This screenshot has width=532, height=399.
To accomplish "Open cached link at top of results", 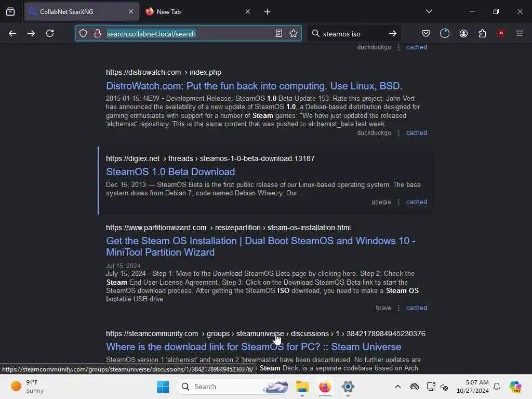I will pos(417,47).
